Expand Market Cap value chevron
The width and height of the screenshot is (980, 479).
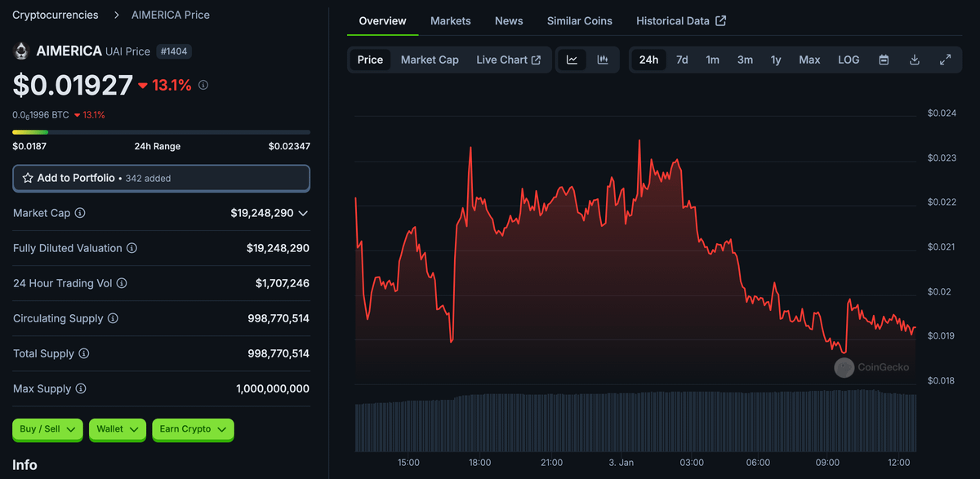tap(303, 213)
